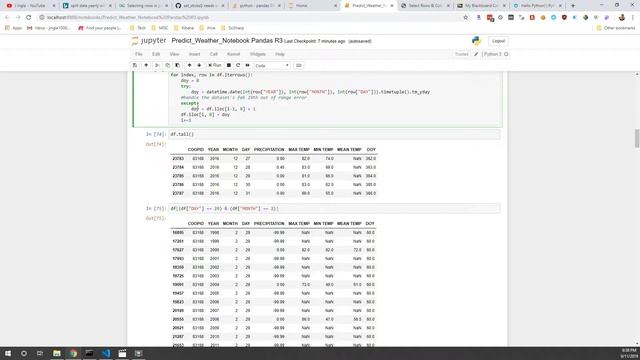The height and width of the screenshot is (360, 640).
Task: Move selected cell up arrow icon
Action: coord(189,65)
